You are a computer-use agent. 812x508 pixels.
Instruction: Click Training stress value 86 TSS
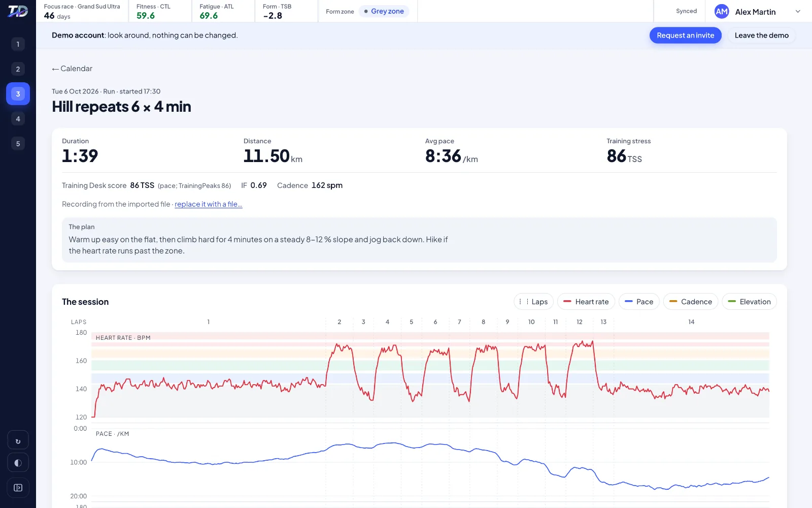[x=624, y=156]
